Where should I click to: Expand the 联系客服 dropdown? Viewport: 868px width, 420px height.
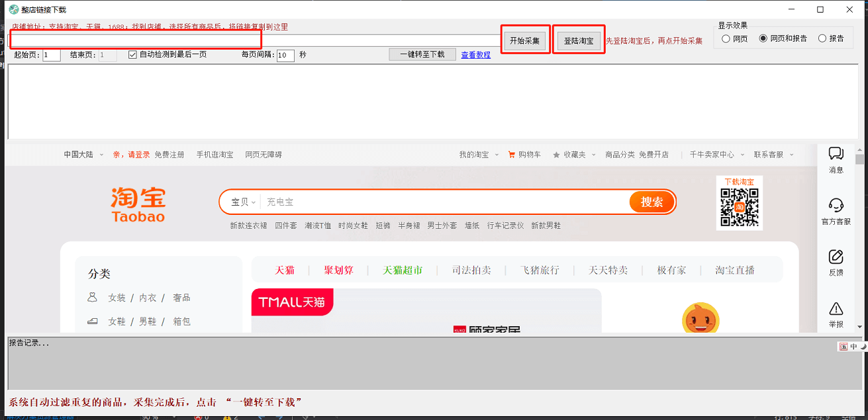773,154
